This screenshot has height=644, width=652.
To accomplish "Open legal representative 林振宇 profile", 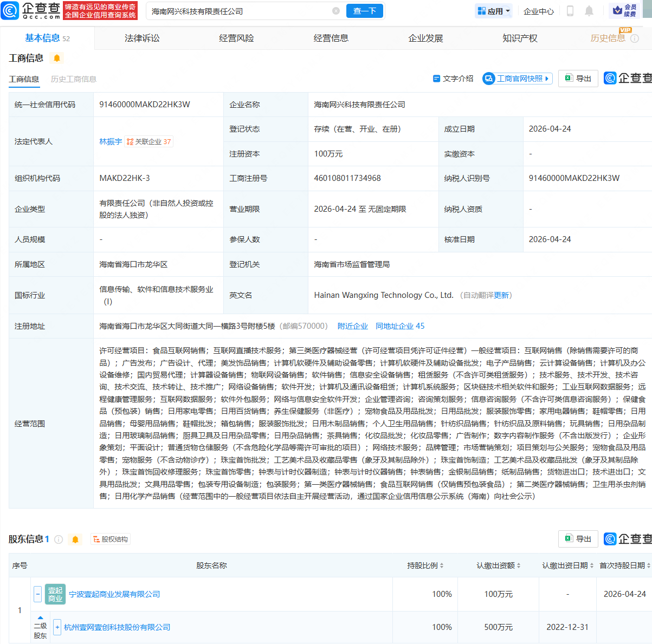I will [x=111, y=141].
